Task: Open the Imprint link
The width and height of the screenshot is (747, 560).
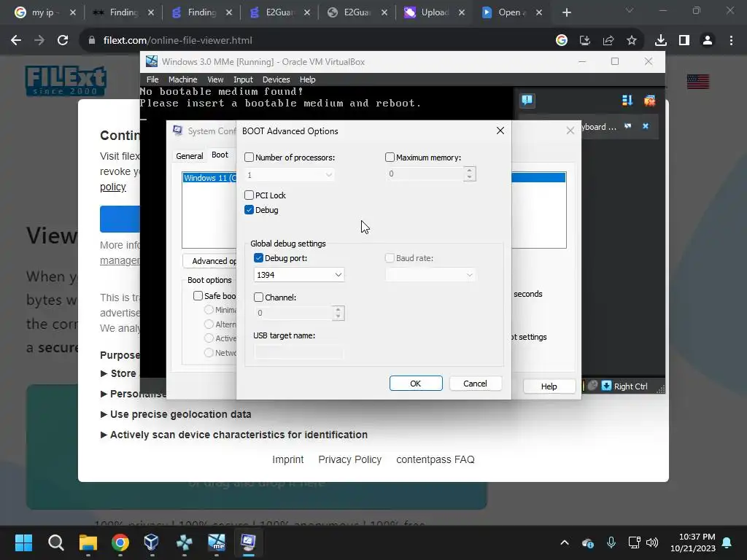Action: [287, 459]
